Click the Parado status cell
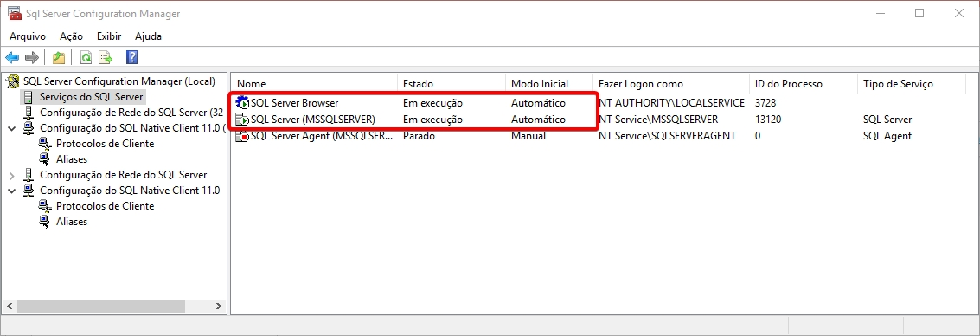980x336 pixels. 419,135
